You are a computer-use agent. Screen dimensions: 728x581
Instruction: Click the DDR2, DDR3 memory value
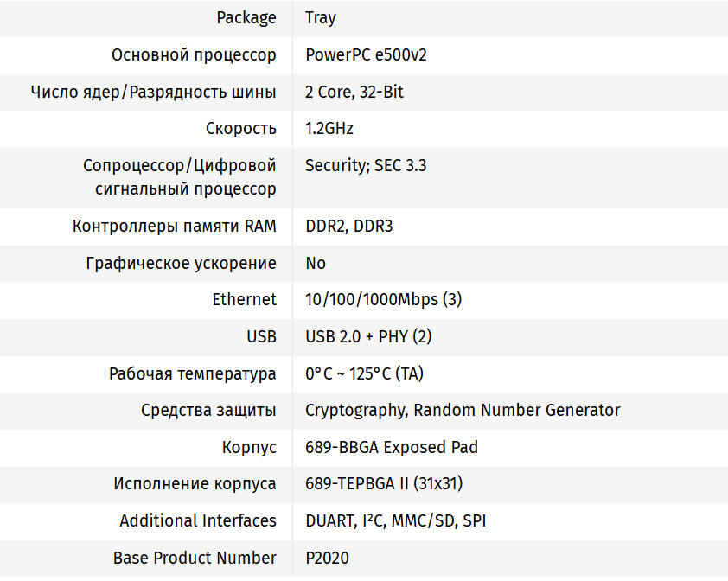[x=349, y=227]
